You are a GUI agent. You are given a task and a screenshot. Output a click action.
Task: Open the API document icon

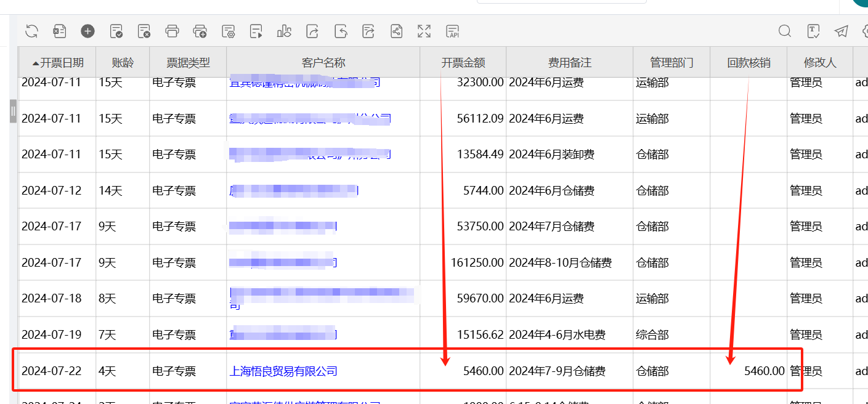[x=453, y=31]
